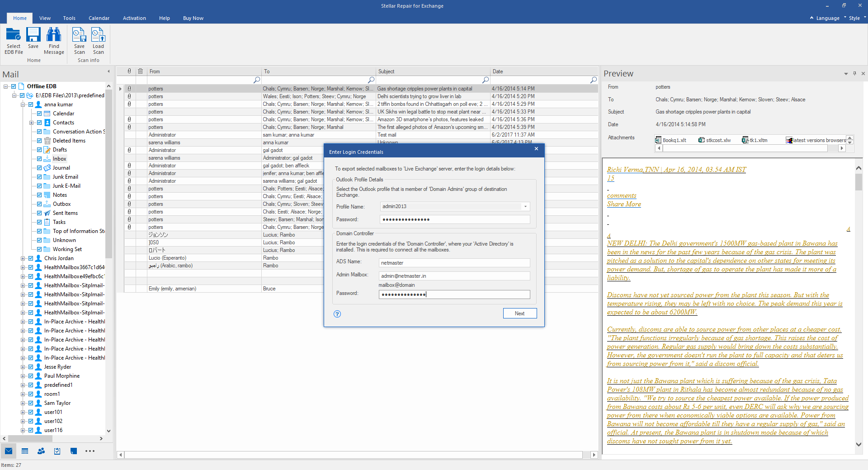Switch to Notes view in bottom bar
This screenshot has height=470, width=868.
74,451
